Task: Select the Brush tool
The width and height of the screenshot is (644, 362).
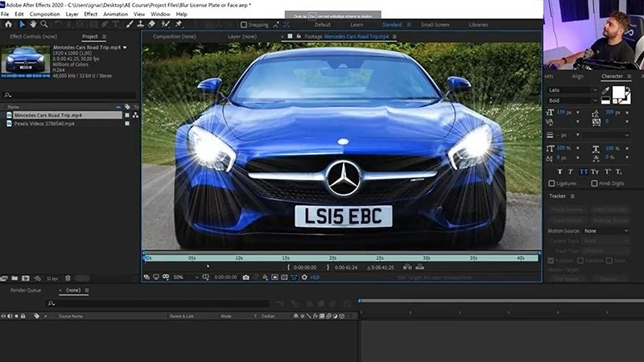Action: click(130, 24)
